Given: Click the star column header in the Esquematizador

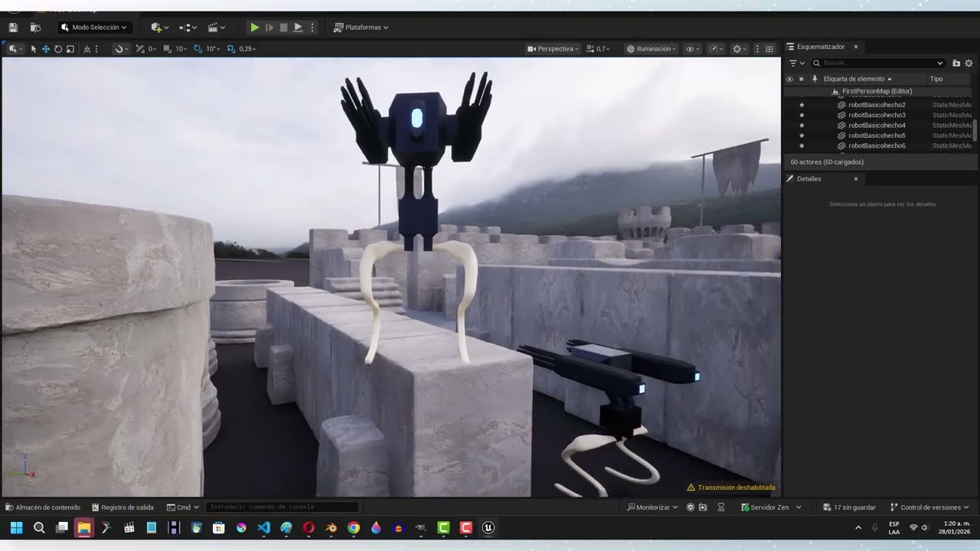Looking at the screenshot, I should (x=802, y=79).
